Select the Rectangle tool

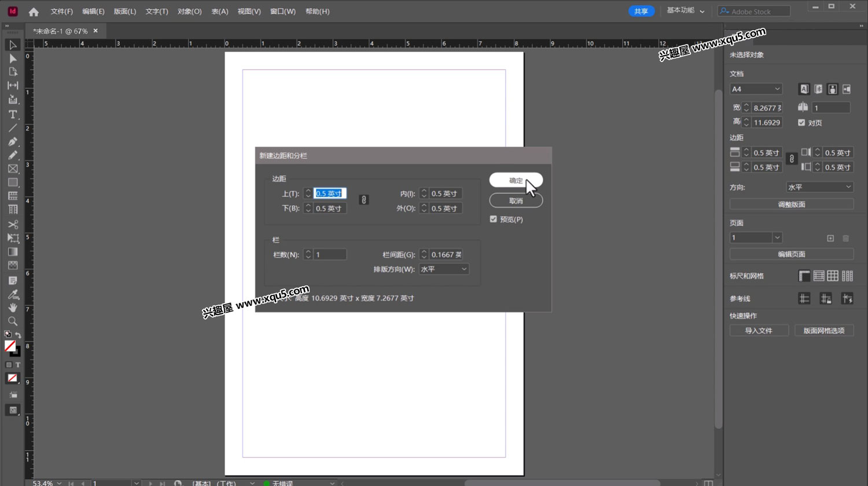[x=13, y=182]
